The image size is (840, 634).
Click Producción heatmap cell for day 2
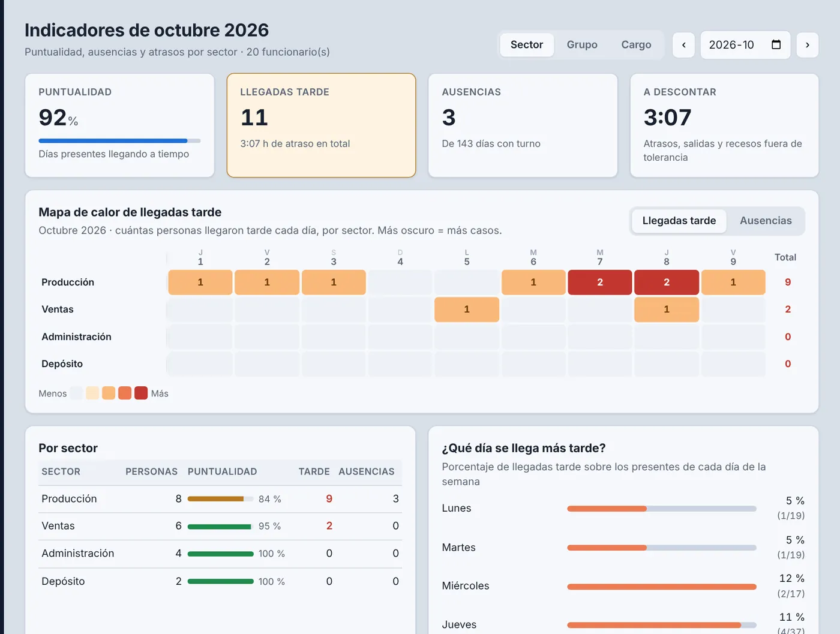(x=267, y=282)
